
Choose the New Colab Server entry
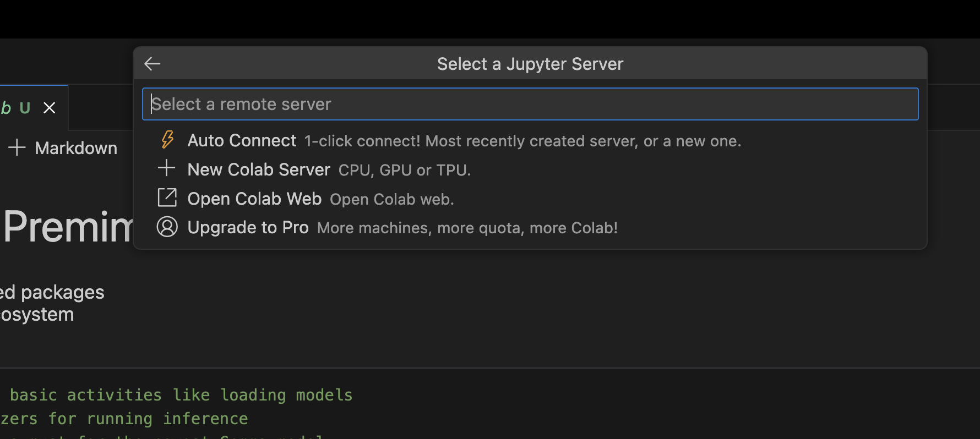259,170
